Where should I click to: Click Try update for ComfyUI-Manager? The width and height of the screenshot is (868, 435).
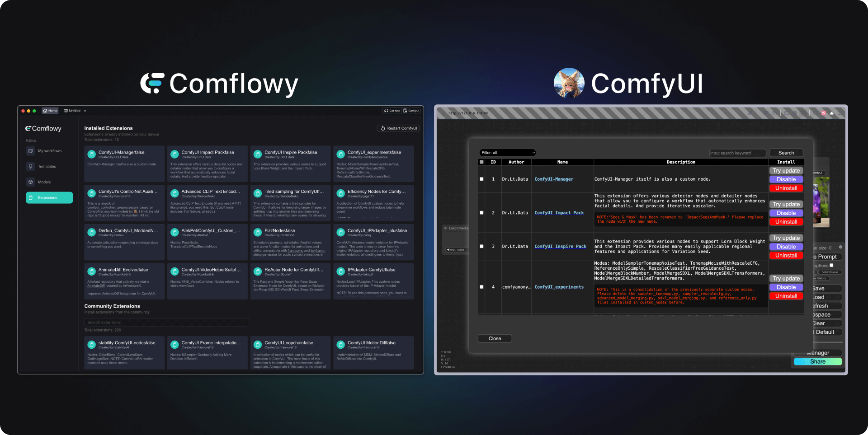click(x=786, y=171)
